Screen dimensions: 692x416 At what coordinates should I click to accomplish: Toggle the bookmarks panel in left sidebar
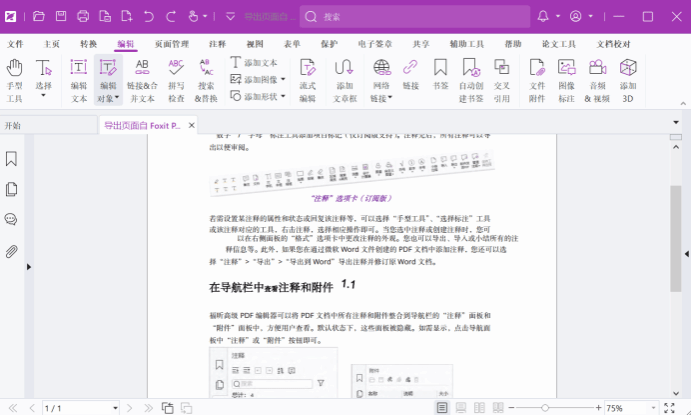tap(12, 159)
